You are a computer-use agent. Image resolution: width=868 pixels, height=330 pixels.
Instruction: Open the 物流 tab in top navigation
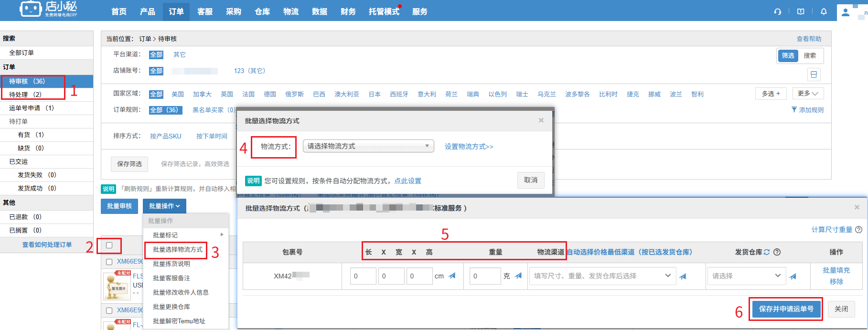point(290,11)
